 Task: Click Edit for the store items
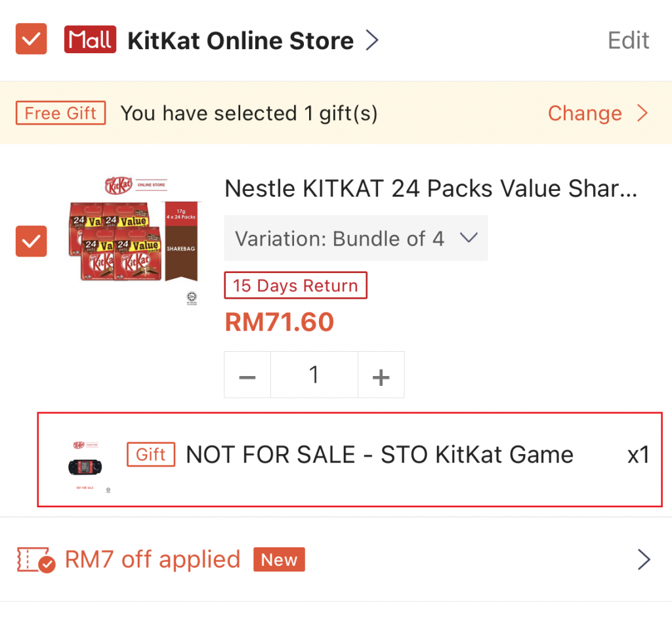point(628,41)
